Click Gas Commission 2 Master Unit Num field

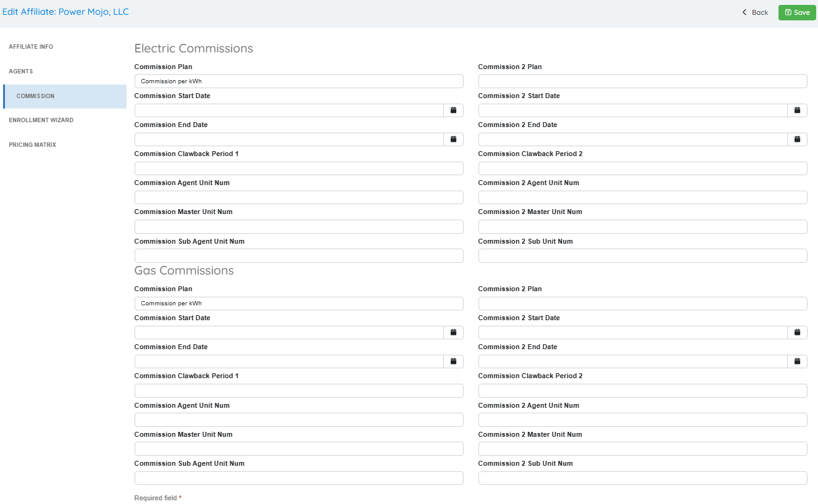click(642, 448)
